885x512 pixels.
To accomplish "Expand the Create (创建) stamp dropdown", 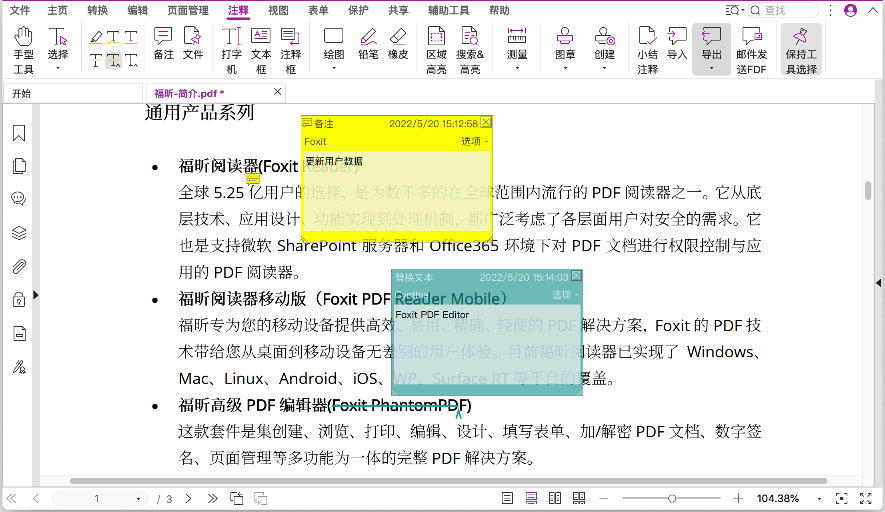I will 604,68.
